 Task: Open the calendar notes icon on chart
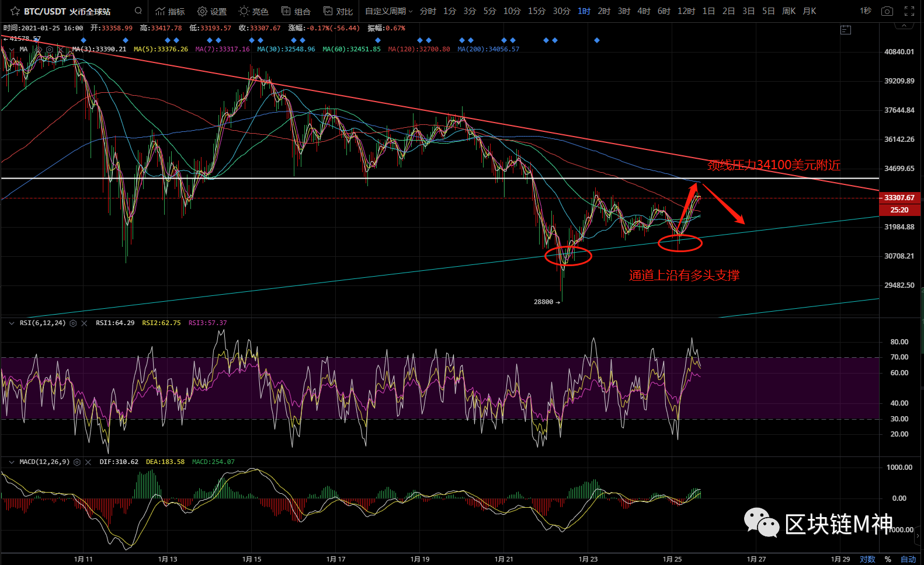tap(845, 30)
